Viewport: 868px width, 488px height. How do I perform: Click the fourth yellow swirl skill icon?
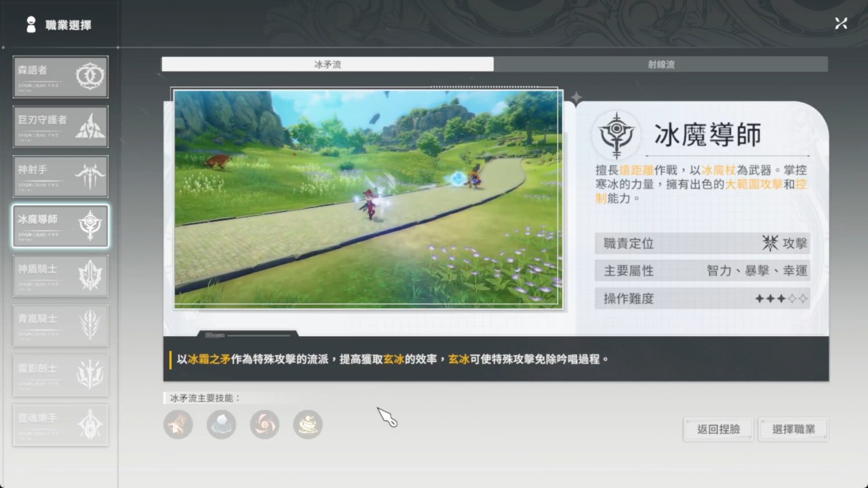pyautogui.click(x=308, y=425)
